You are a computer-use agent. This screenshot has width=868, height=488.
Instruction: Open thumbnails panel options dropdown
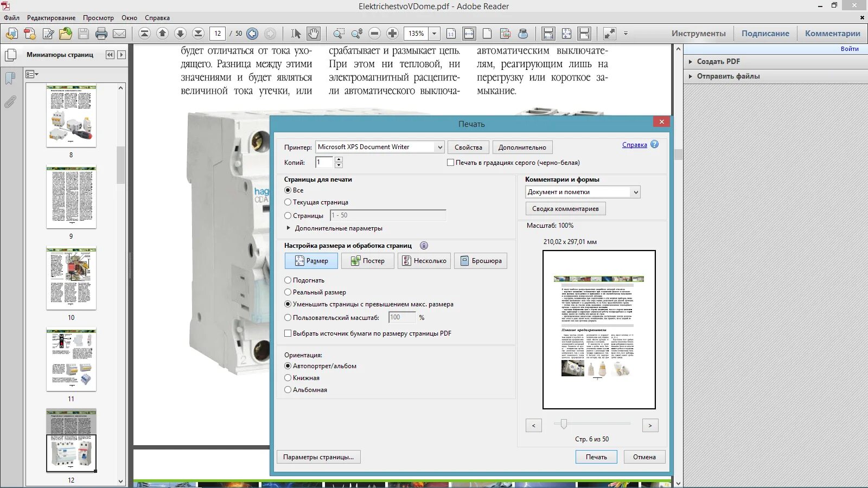32,74
